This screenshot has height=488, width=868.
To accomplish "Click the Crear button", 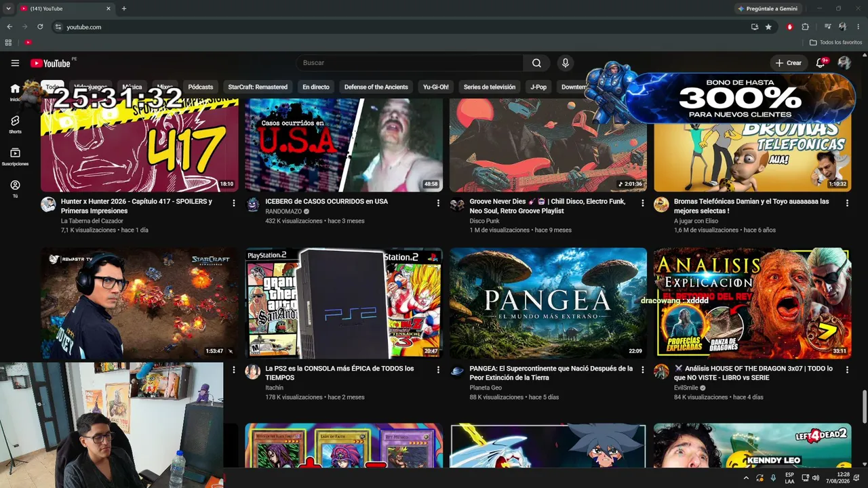I will 789,63.
